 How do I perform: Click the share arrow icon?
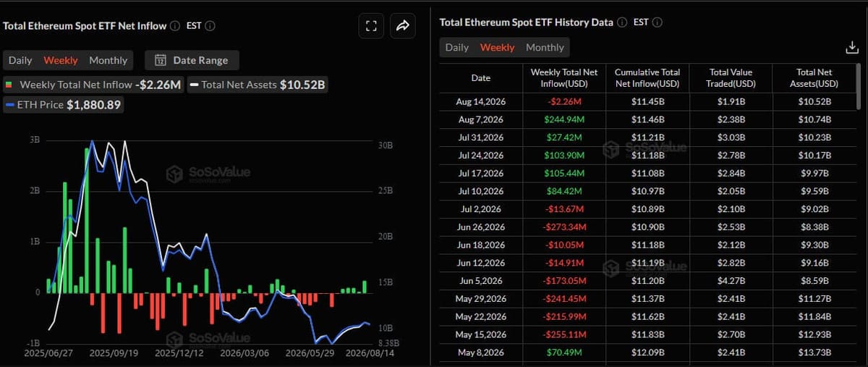click(x=402, y=26)
